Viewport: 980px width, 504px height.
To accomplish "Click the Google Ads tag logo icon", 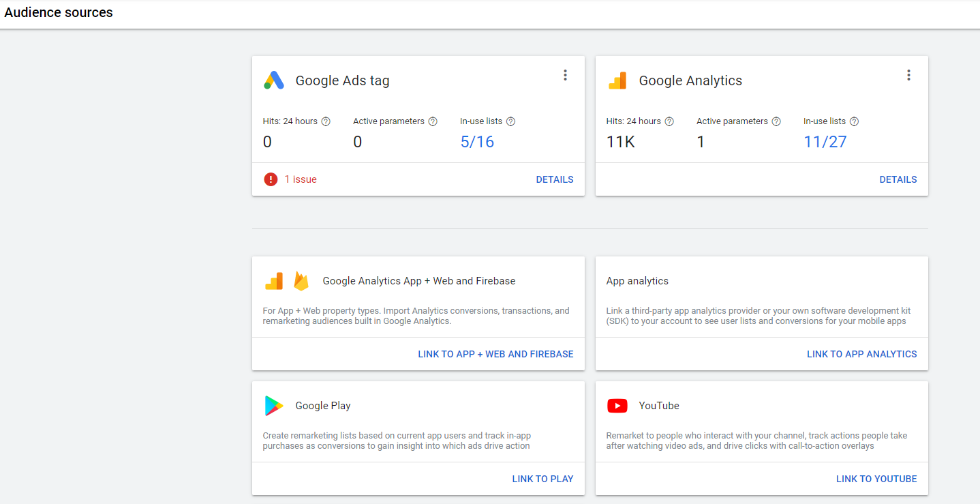I will coord(274,80).
